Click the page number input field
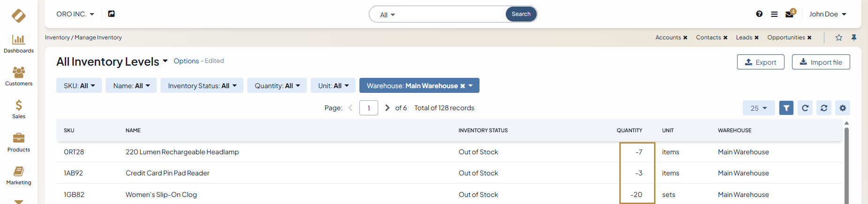This screenshot has height=204, width=868. [369, 108]
